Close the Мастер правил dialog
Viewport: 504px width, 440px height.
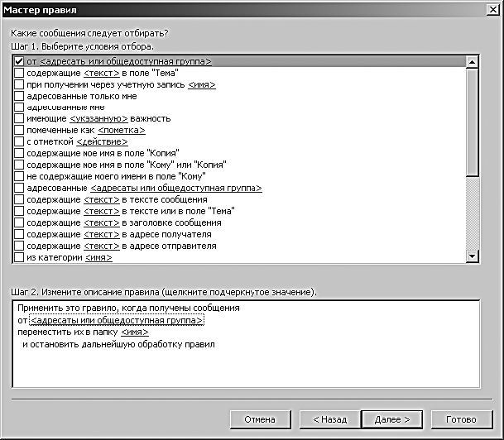coord(493,10)
